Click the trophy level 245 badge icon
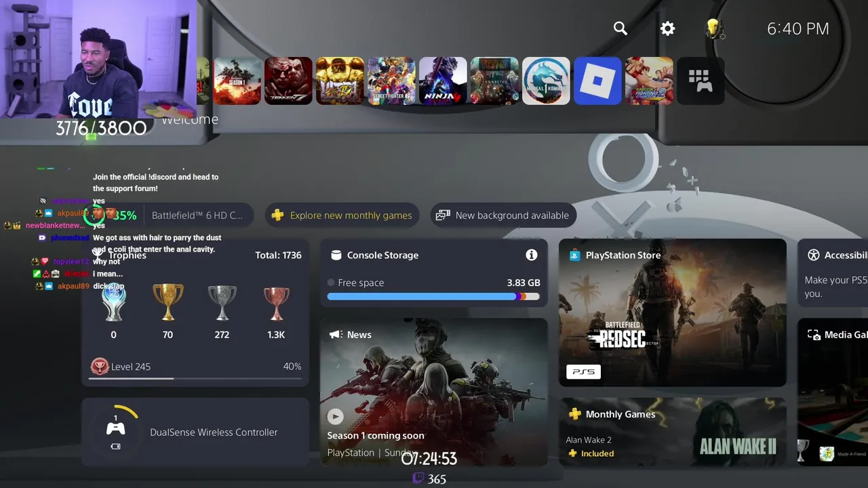The width and height of the screenshot is (868, 488). pyautogui.click(x=100, y=367)
